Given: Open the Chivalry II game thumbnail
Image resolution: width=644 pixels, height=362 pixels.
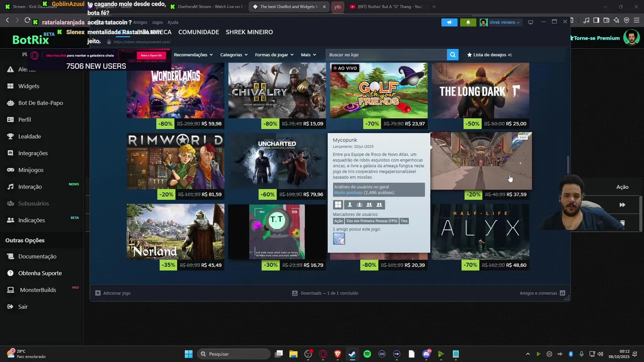Looking at the screenshot, I should (277, 90).
